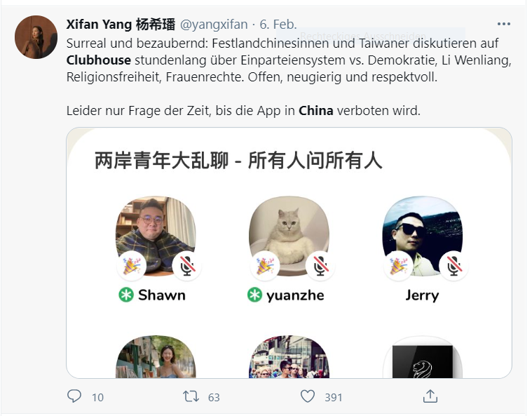
Task: Click yuanzhe's cat avatar
Action: point(289,234)
